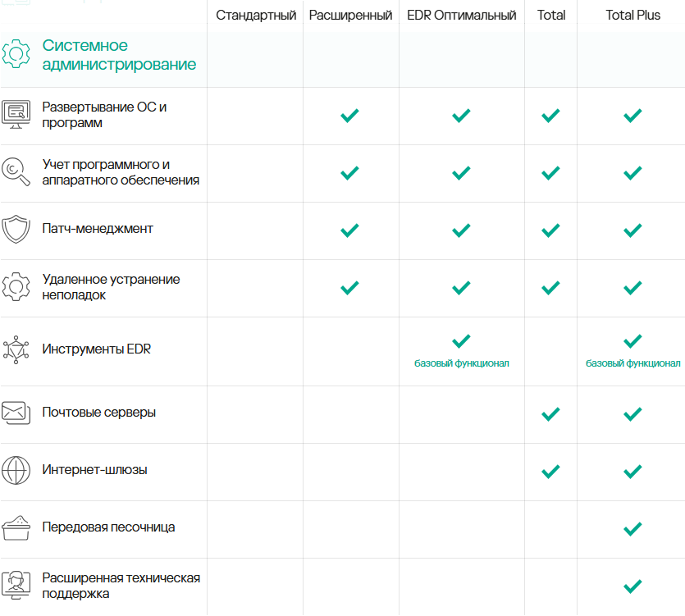Click базовый функционал under EDR Оптимальный
Screen dimensions: 685x616
click(462, 363)
